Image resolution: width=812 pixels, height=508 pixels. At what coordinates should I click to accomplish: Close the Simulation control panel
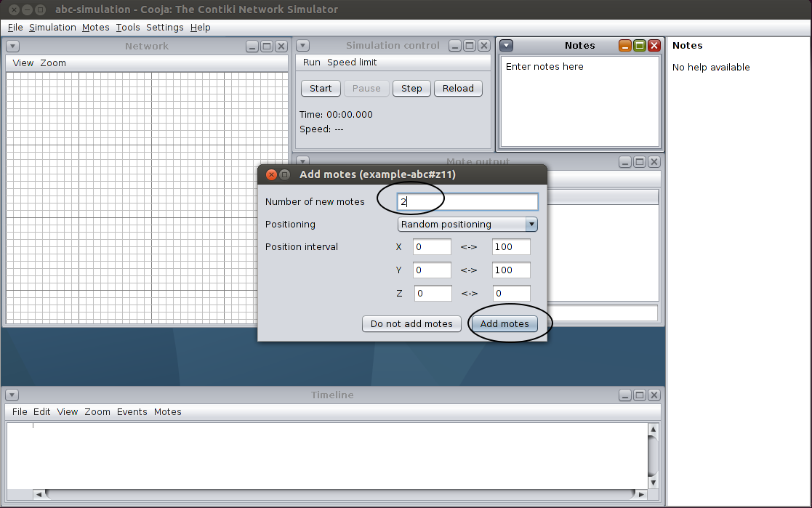(484, 46)
